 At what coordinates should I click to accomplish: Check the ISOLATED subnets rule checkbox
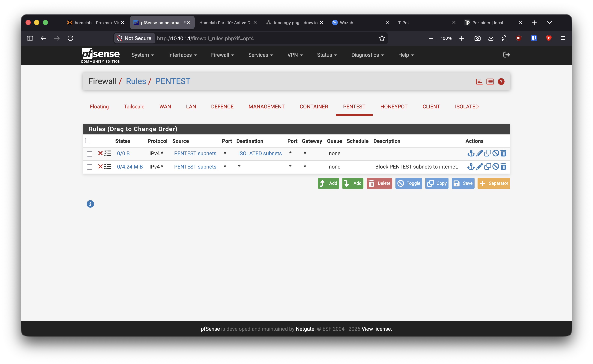(x=89, y=154)
